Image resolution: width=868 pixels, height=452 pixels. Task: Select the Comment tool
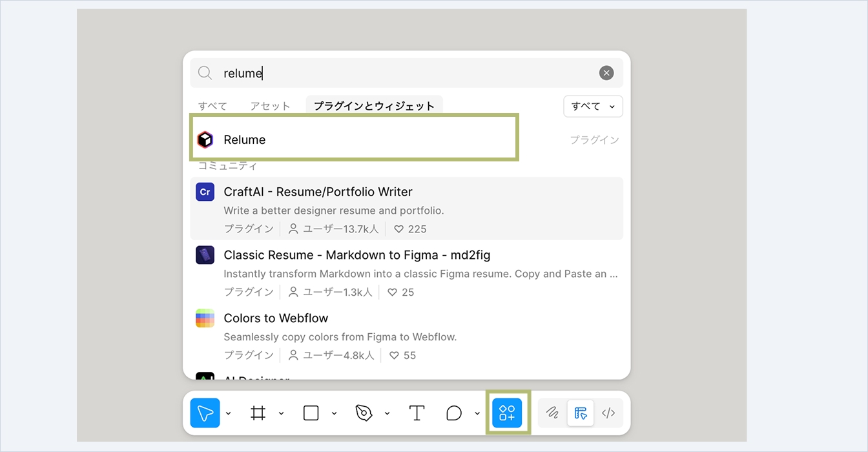(x=454, y=413)
